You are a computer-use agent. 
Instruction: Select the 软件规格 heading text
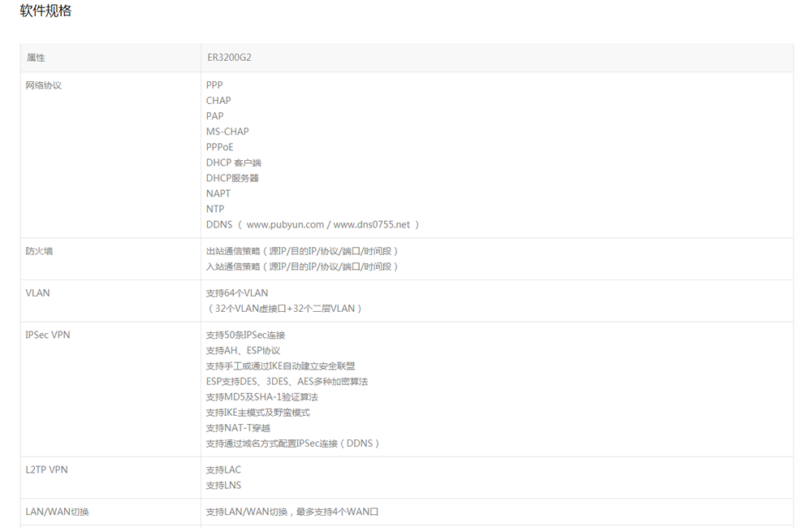coord(44,11)
